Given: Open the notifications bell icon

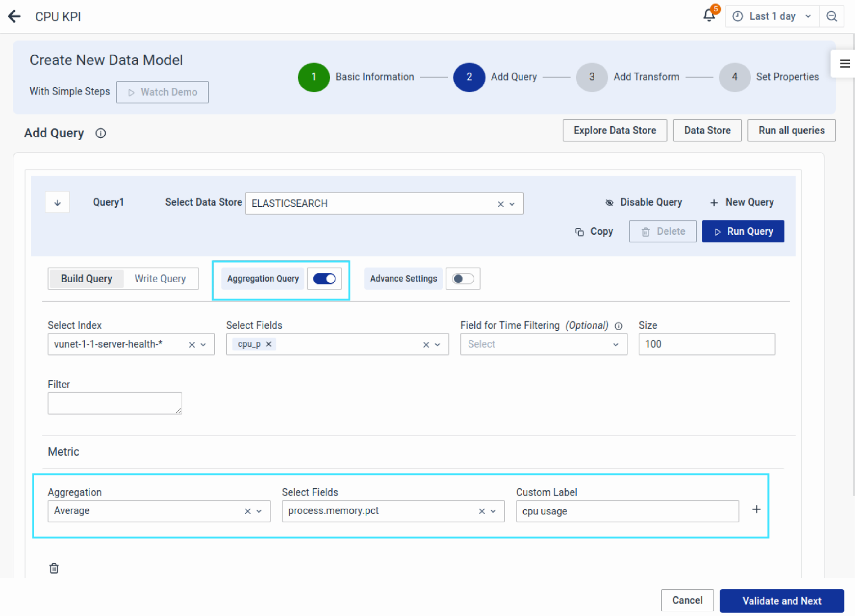Looking at the screenshot, I should coord(709,15).
